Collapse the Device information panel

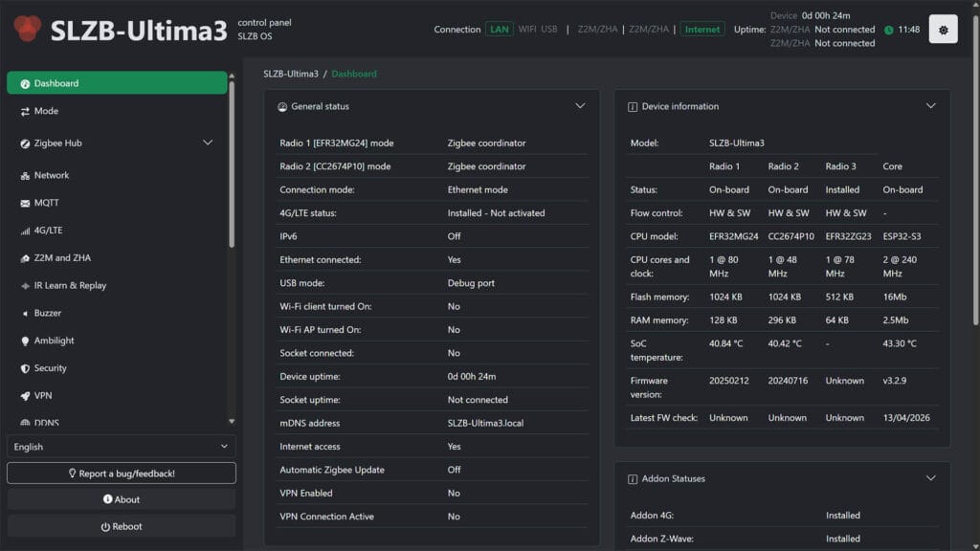click(x=930, y=106)
